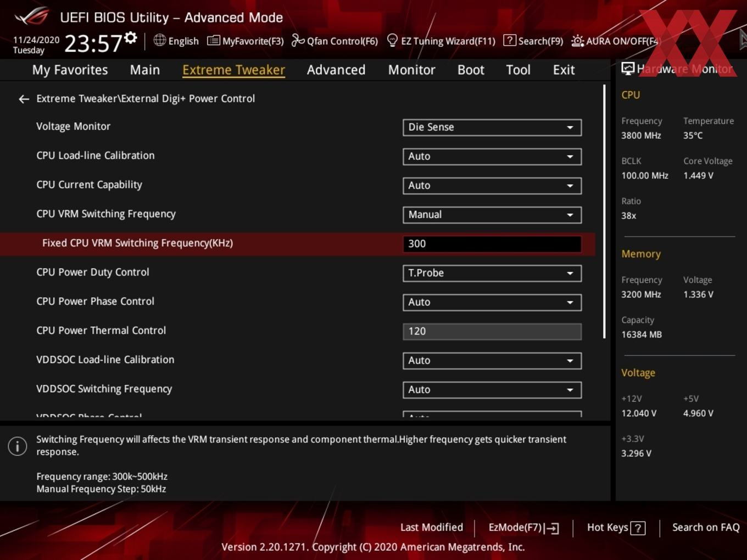The width and height of the screenshot is (747, 560).
Task: Select Voltage Monitor label
Action: coord(73,126)
